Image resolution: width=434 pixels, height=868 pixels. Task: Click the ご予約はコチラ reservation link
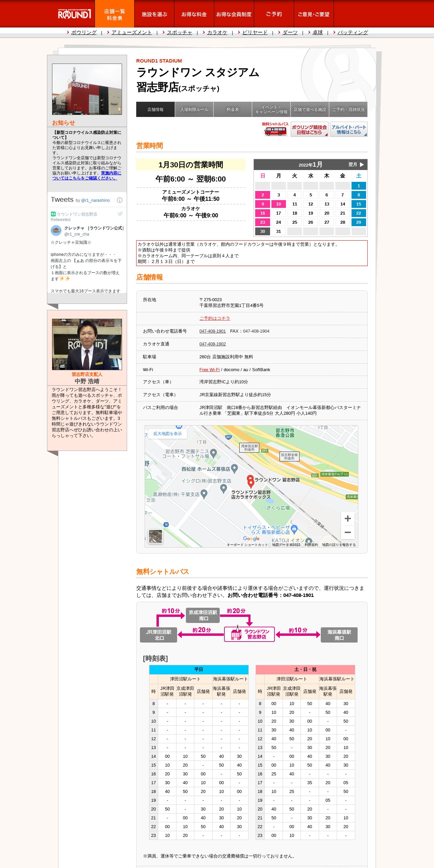point(215,318)
